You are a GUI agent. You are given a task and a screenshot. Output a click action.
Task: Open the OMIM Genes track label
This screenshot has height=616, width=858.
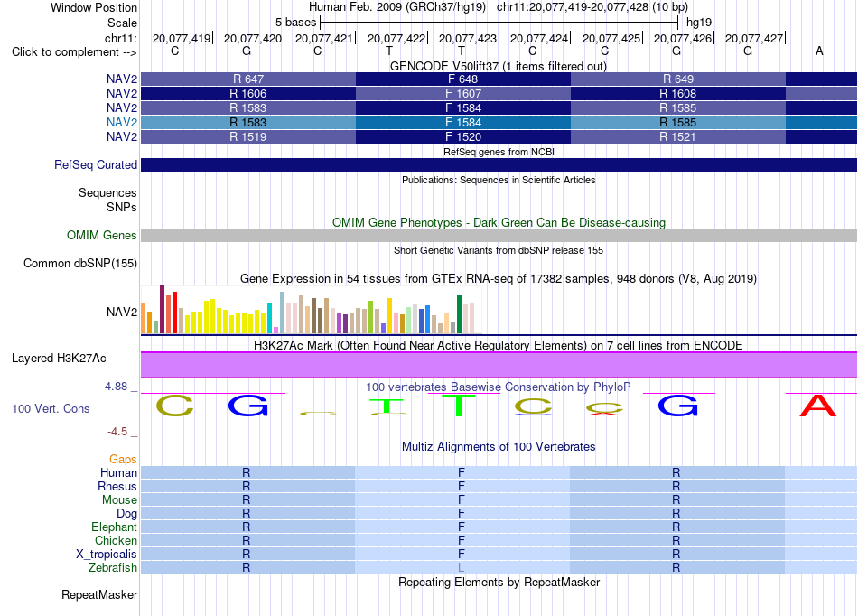(101, 235)
